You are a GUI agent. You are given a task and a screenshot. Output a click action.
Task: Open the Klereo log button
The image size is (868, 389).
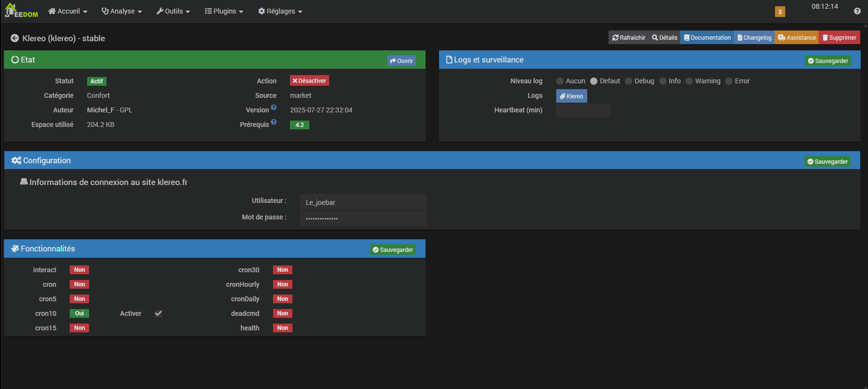click(x=572, y=96)
